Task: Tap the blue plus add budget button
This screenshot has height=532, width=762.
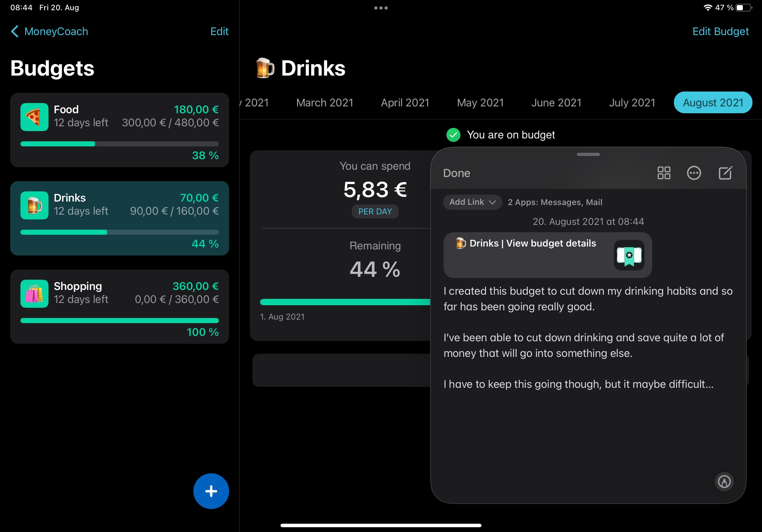Action: coord(211,491)
